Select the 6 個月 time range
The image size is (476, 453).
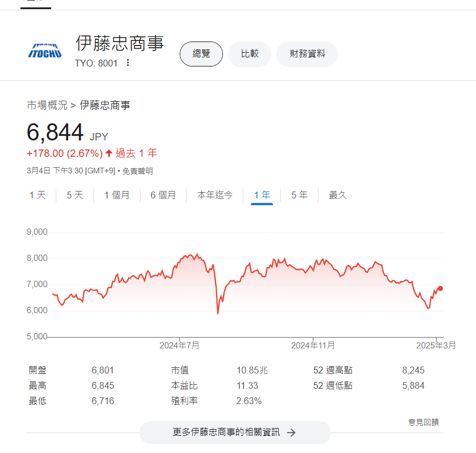pyautogui.click(x=163, y=195)
